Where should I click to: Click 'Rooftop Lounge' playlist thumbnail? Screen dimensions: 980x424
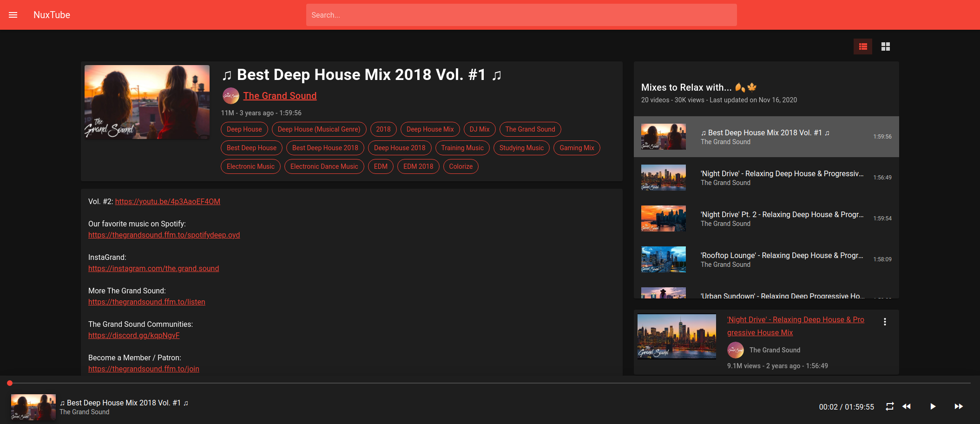(664, 259)
